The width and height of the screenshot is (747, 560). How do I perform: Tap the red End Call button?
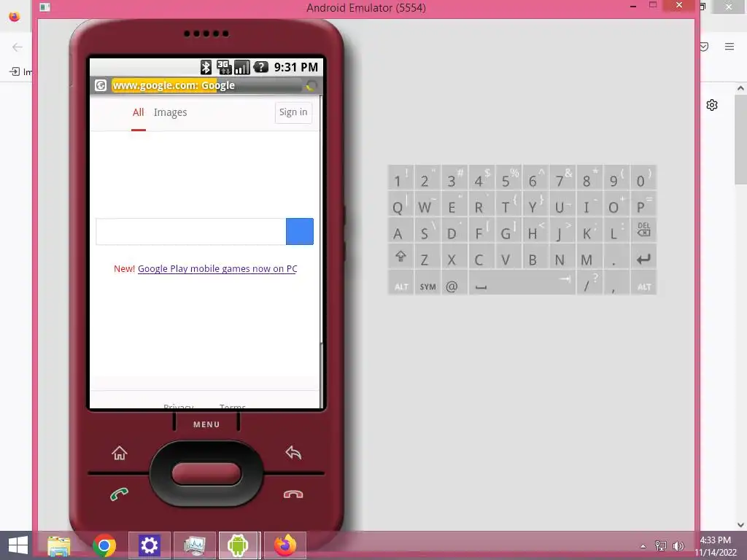pyautogui.click(x=293, y=494)
